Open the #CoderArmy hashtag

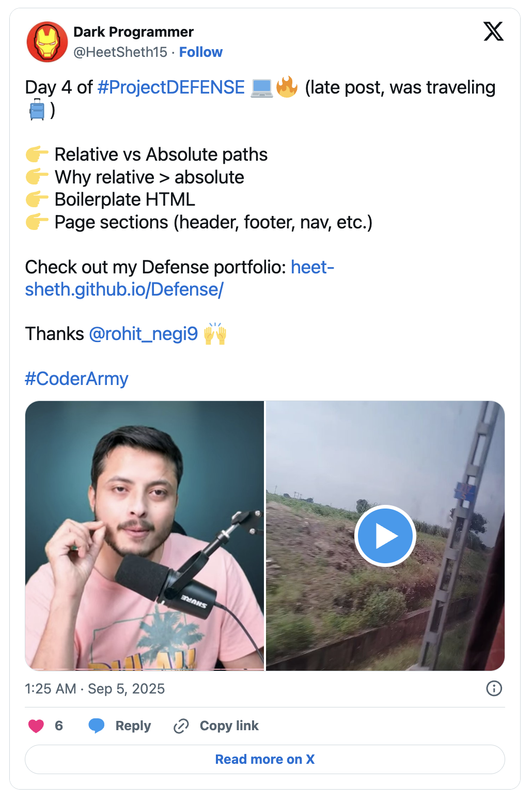(x=76, y=379)
